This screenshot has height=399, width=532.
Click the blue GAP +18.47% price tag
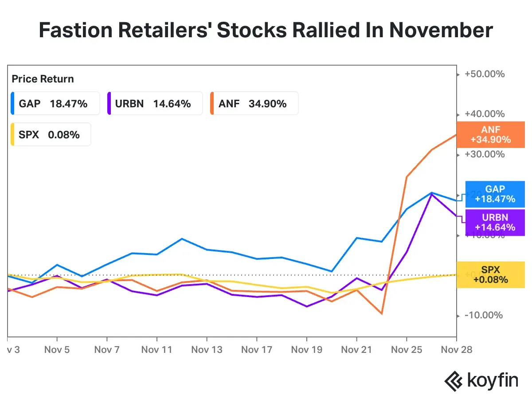tap(495, 194)
